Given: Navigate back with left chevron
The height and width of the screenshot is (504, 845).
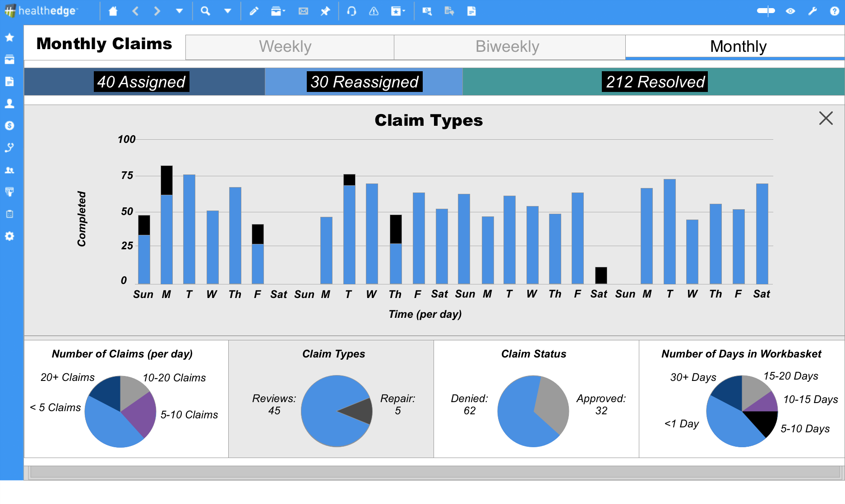Looking at the screenshot, I should pyautogui.click(x=135, y=11).
